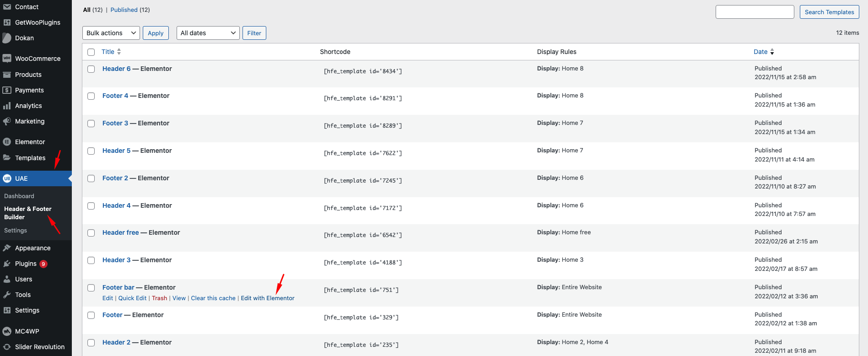This screenshot has width=868, height=356.
Task: Click the Appearance paintbrush icon
Action: pos(7,248)
